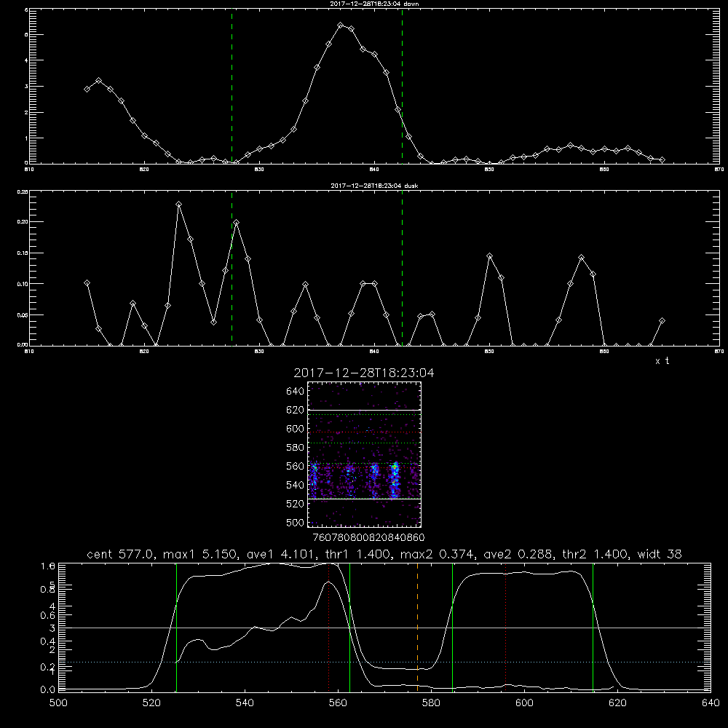Click the '560' y-axis label of the image
The image size is (728, 728).
(x=296, y=466)
